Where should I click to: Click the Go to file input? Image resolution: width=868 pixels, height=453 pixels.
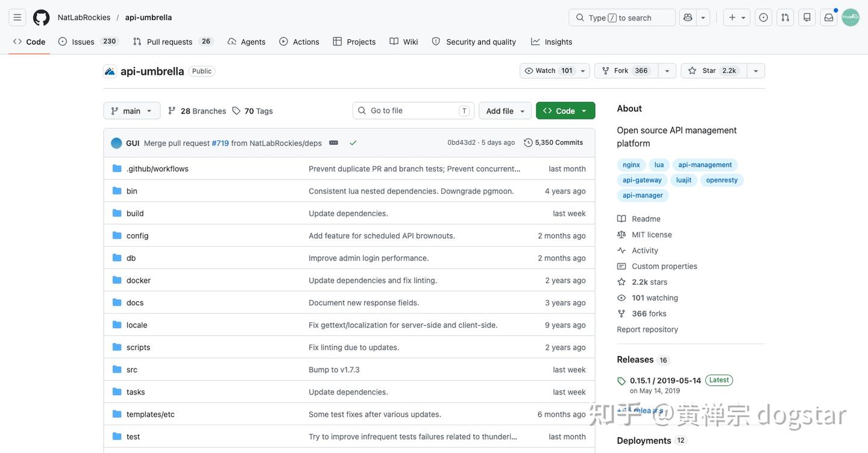(x=414, y=111)
